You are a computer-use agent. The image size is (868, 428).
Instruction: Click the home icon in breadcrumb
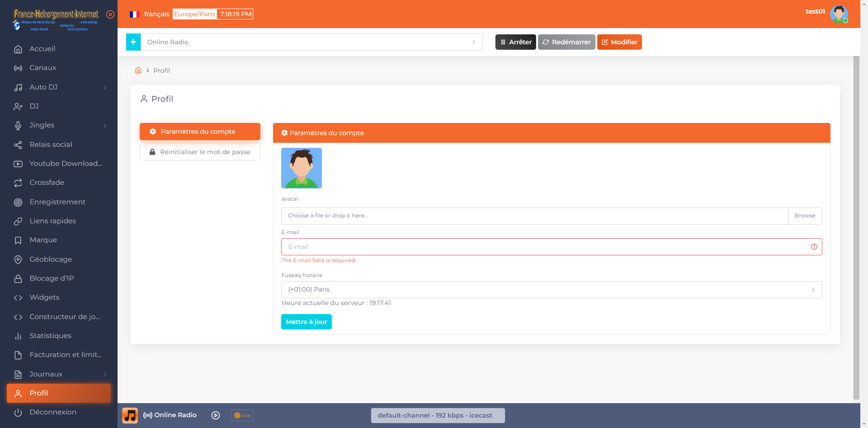(138, 71)
